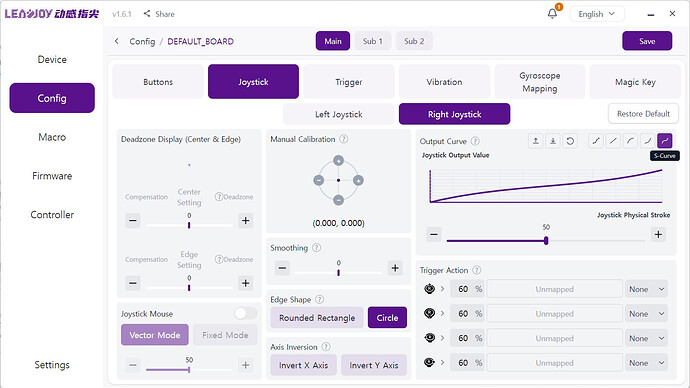
Task: Click the Edge Setting Deadzone help icon
Action: click(219, 259)
